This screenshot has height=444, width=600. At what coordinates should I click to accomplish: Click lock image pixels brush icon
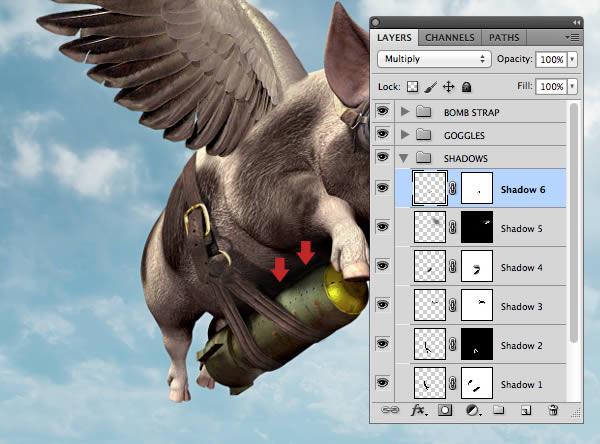coord(431,87)
